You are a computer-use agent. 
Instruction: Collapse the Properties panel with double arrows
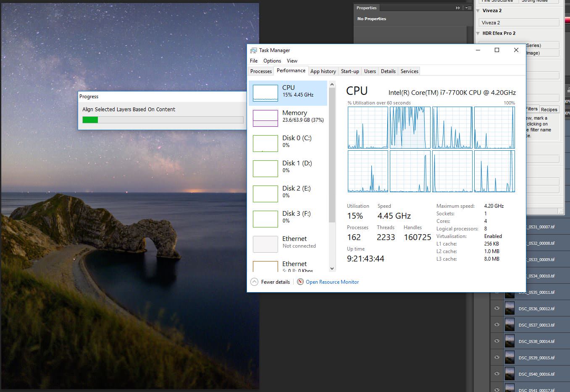pyautogui.click(x=458, y=8)
